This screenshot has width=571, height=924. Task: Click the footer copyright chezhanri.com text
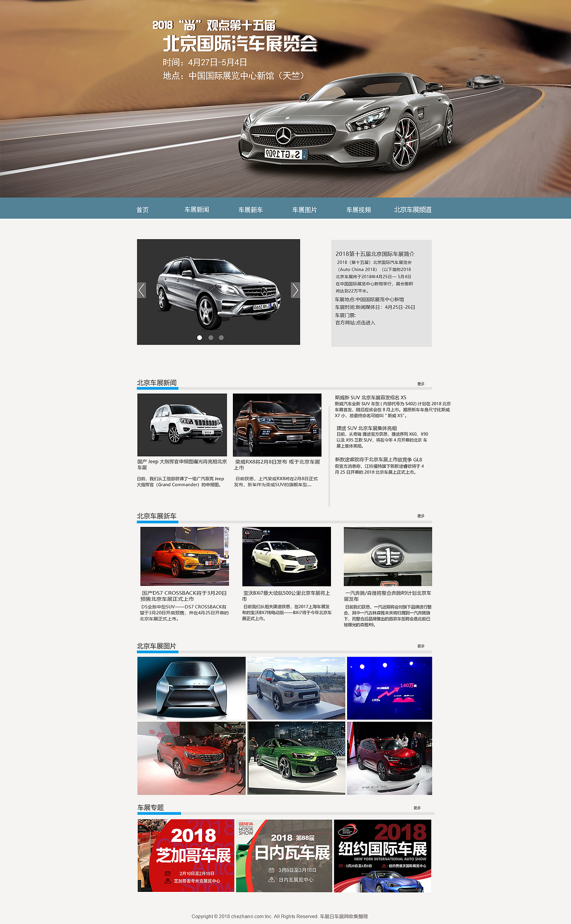click(x=280, y=916)
